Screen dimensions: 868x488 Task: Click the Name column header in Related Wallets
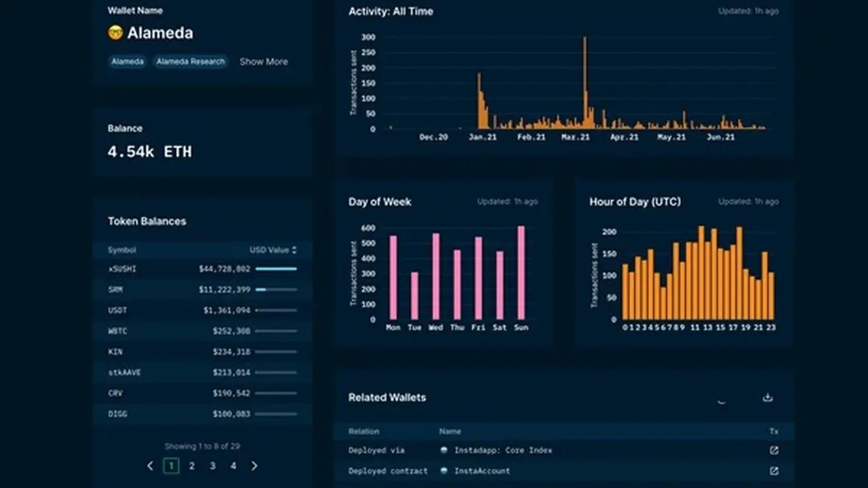450,431
